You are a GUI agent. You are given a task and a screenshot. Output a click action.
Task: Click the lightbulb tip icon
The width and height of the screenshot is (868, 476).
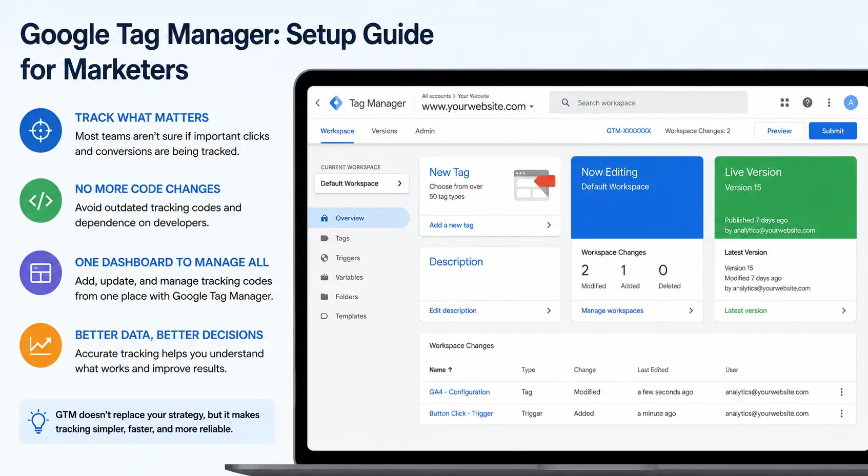(x=38, y=422)
